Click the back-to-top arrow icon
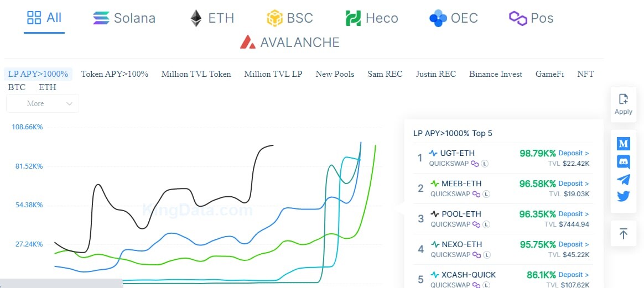This screenshot has width=644, height=288. tap(624, 234)
